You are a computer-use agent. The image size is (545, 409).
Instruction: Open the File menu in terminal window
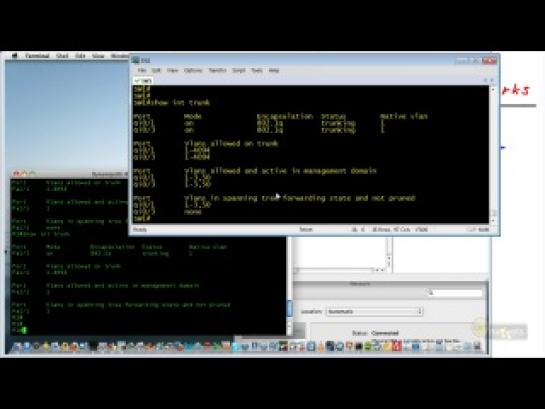142,70
